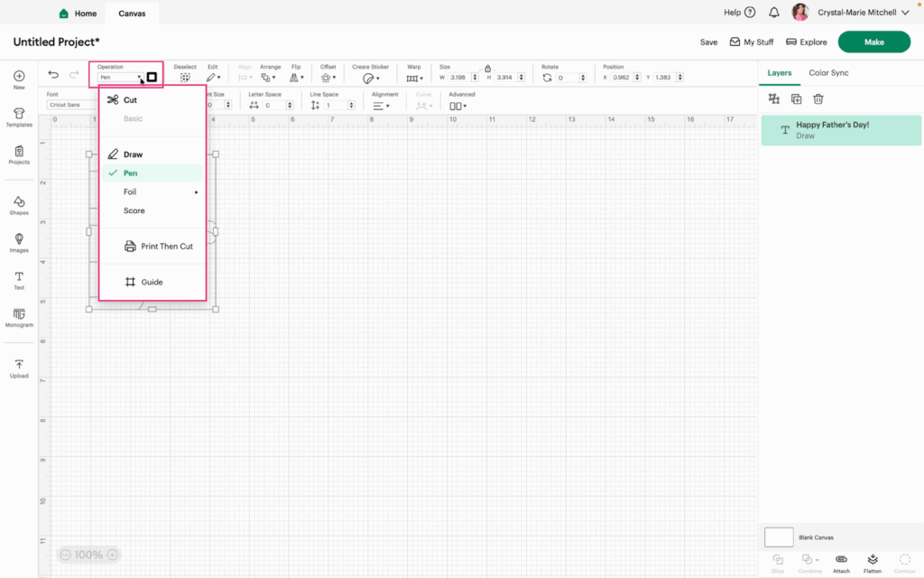Open the pen color swatch beside Operation
Image resolution: width=924 pixels, height=578 pixels.
pyautogui.click(x=152, y=78)
